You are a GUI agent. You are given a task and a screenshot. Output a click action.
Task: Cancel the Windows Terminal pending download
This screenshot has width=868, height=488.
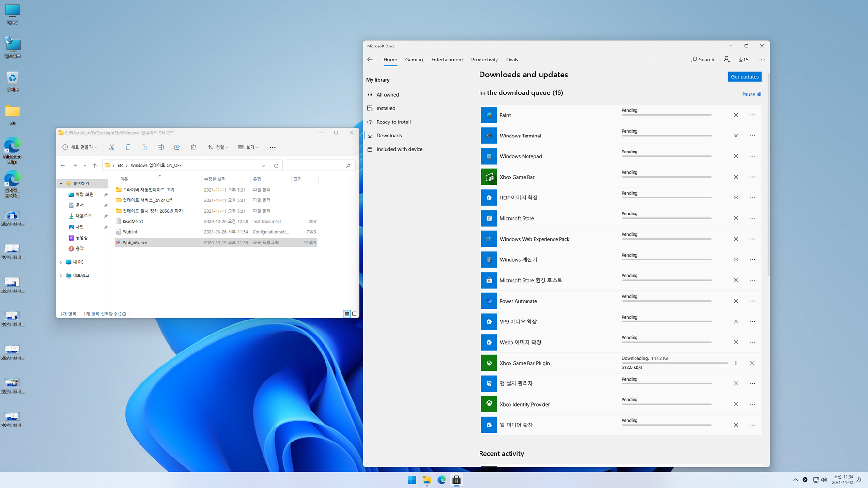[x=736, y=136]
